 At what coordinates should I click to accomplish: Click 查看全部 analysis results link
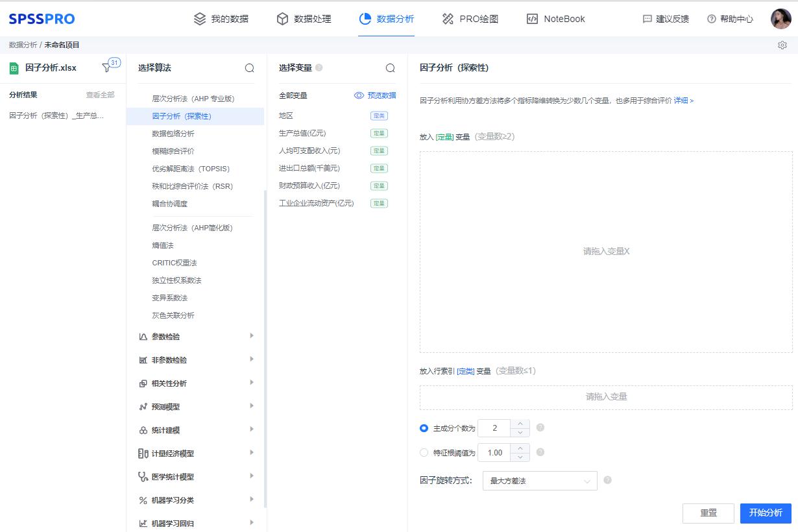(x=101, y=95)
